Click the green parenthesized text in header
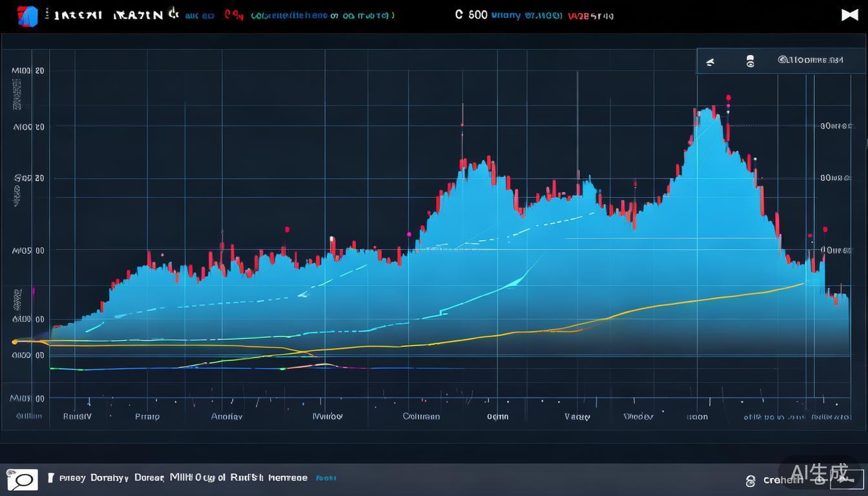The image size is (868, 496). tap(322, 15)
